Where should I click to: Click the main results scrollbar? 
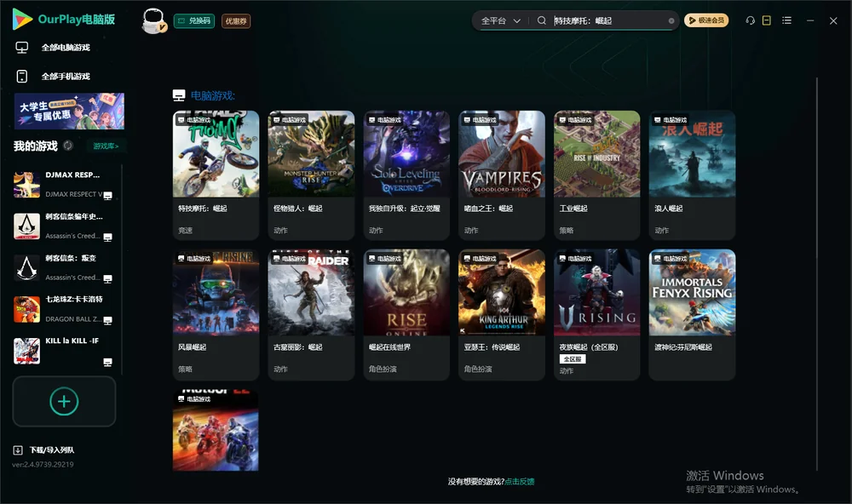pos(816,274)
